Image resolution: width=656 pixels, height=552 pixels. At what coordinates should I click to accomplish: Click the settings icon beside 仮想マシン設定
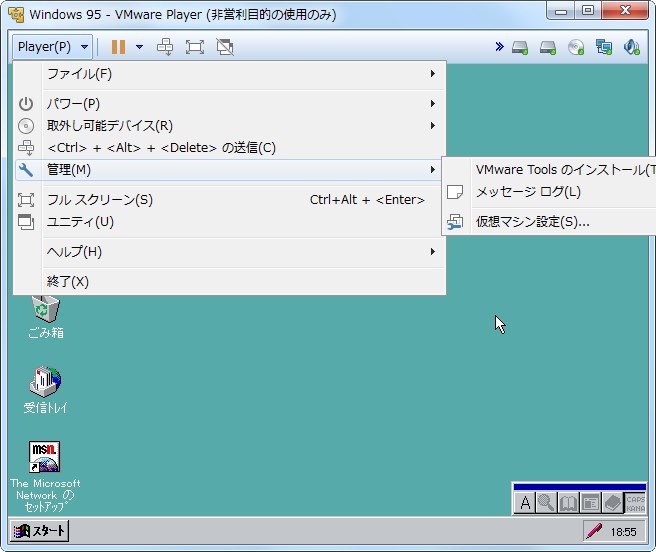455,222
